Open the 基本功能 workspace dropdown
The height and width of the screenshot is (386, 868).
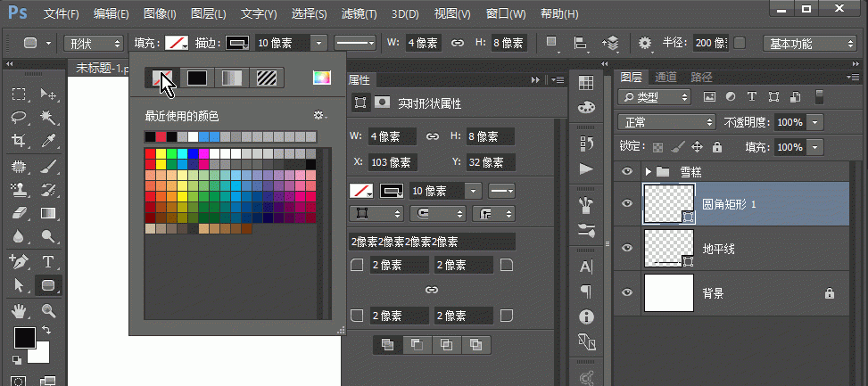pos(811,43)
